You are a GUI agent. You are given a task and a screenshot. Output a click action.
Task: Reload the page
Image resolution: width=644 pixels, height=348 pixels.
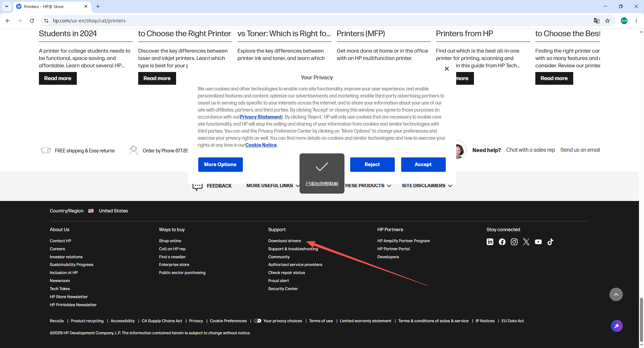(32, 21)
